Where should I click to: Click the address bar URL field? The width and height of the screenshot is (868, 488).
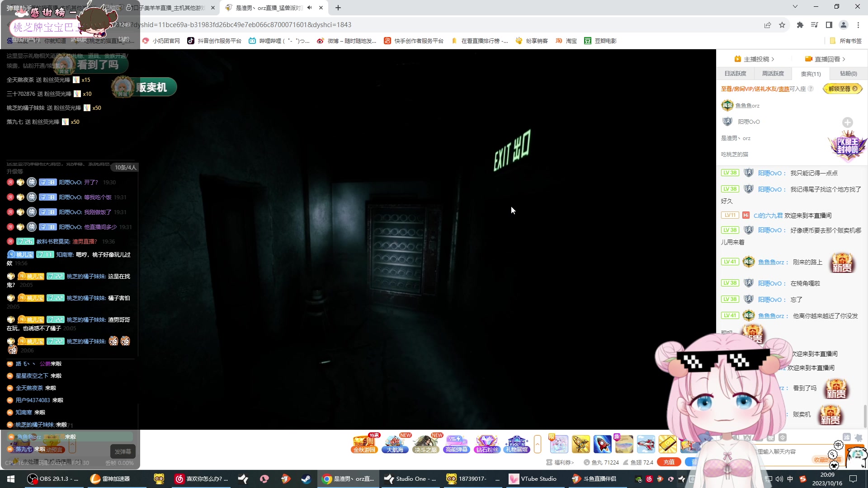coord(434,25)
